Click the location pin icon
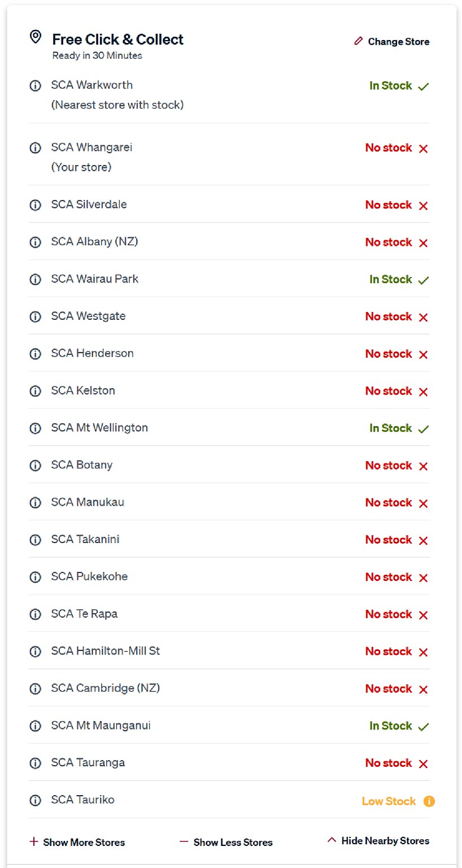The image size is (462, 868). 36,38
